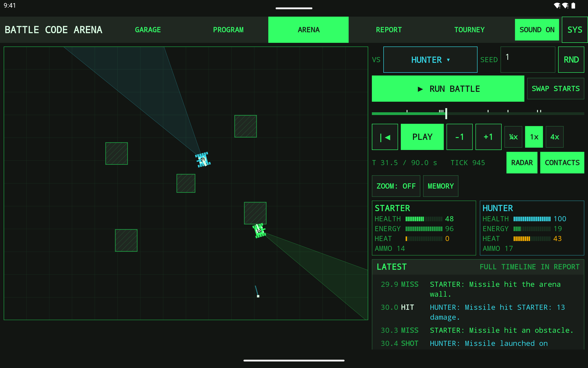Open the MEMORY view
Image resolution: width=588 pixels, height=368 pixels.
(441, 186)
